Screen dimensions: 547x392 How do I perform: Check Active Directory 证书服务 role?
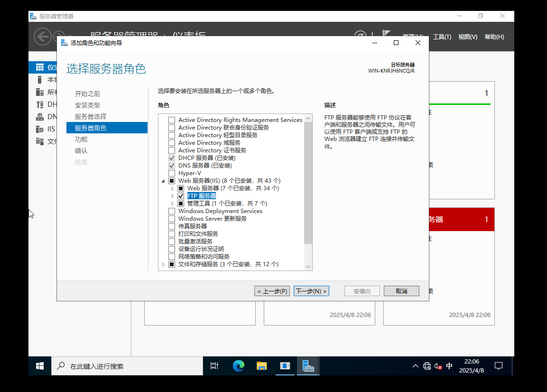pyautogui.click(x=172, y=150)
